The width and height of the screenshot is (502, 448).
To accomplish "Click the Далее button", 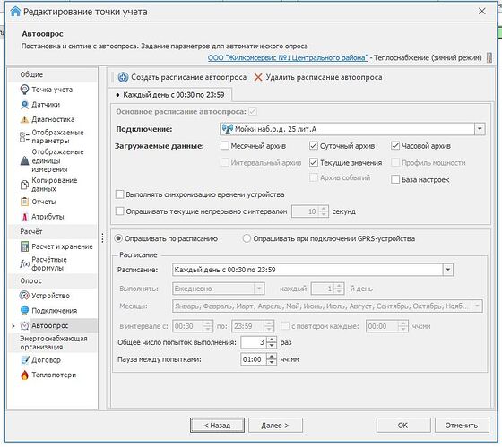I will tap(275, 426).
